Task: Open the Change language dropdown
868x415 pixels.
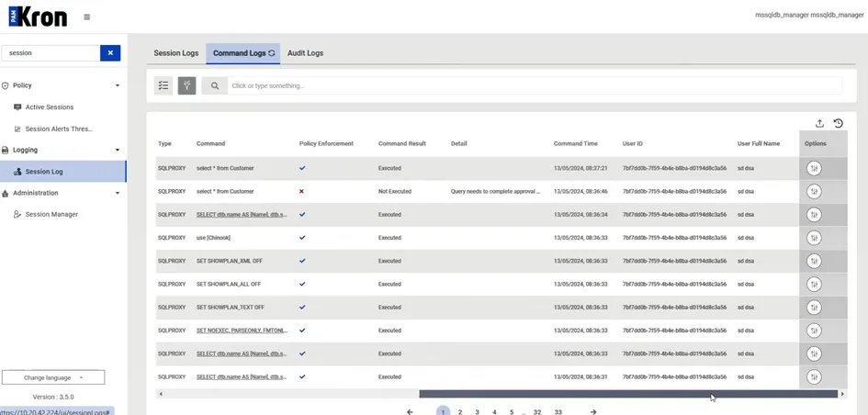Action: pyautogui.click(x=53, y=378)
